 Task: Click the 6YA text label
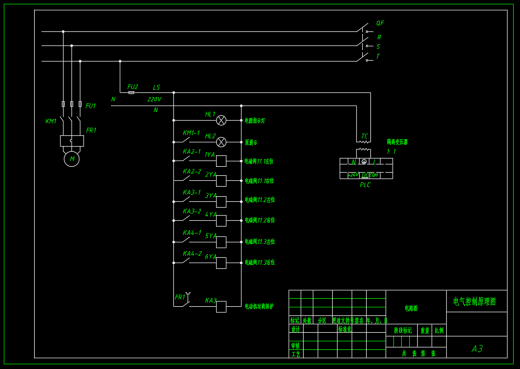click(211, 257)
